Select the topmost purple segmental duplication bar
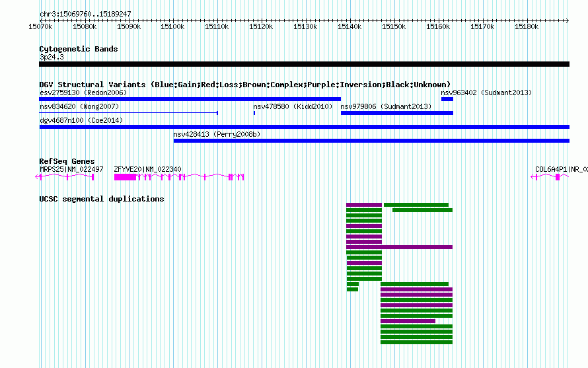Image resolution: width=588 pixels, height=368 pixels. (364, 205)
